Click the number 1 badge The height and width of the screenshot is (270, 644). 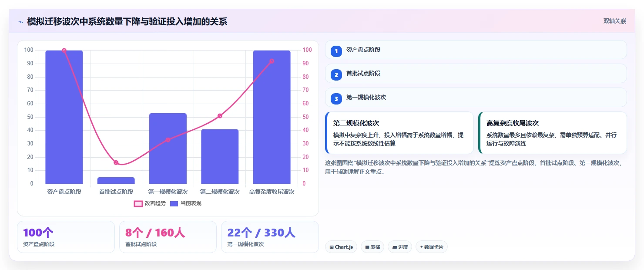click(x=336, y=51)
